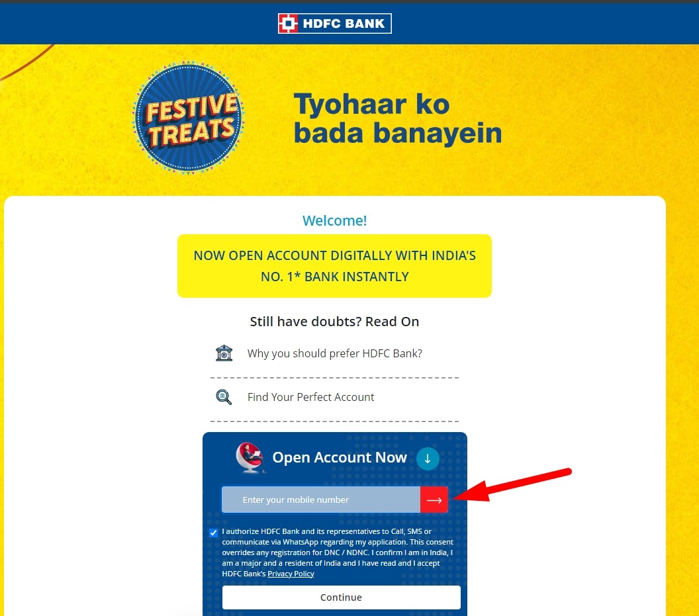This screenshot has width=699, height=616.
Task: Click the Continue button
Action: (x=341, y=597)
